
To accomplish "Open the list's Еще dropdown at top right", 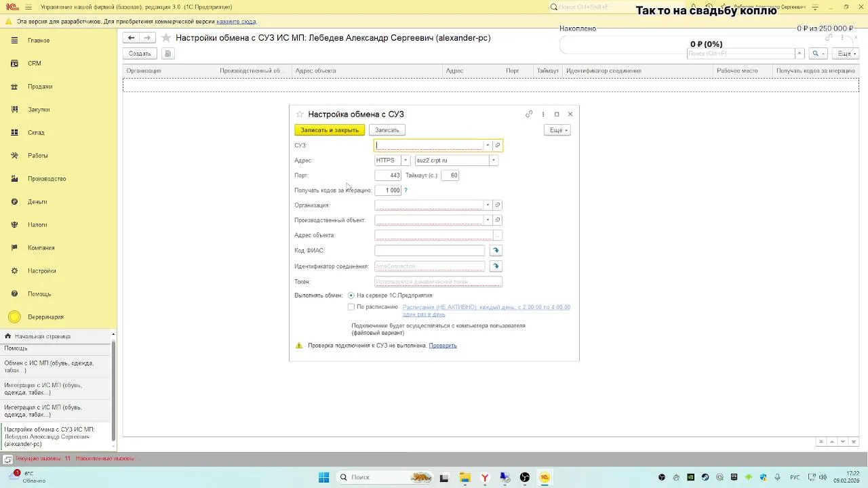I will click(x=846, y=54).
